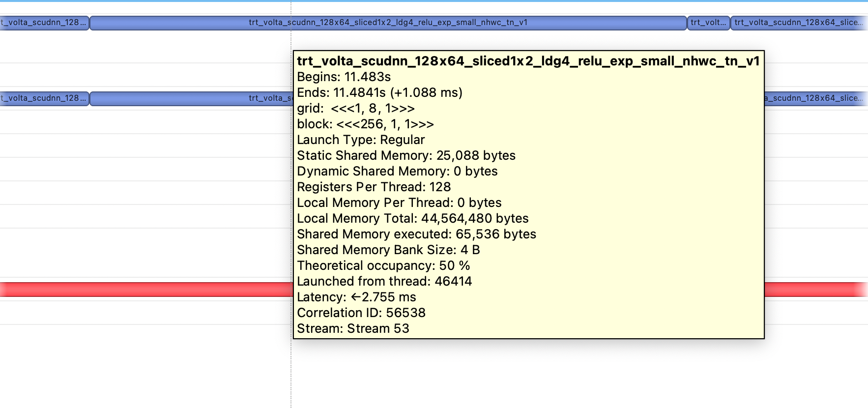
Task: Click the Begins: 11.483s line
Action: (344, 77)
